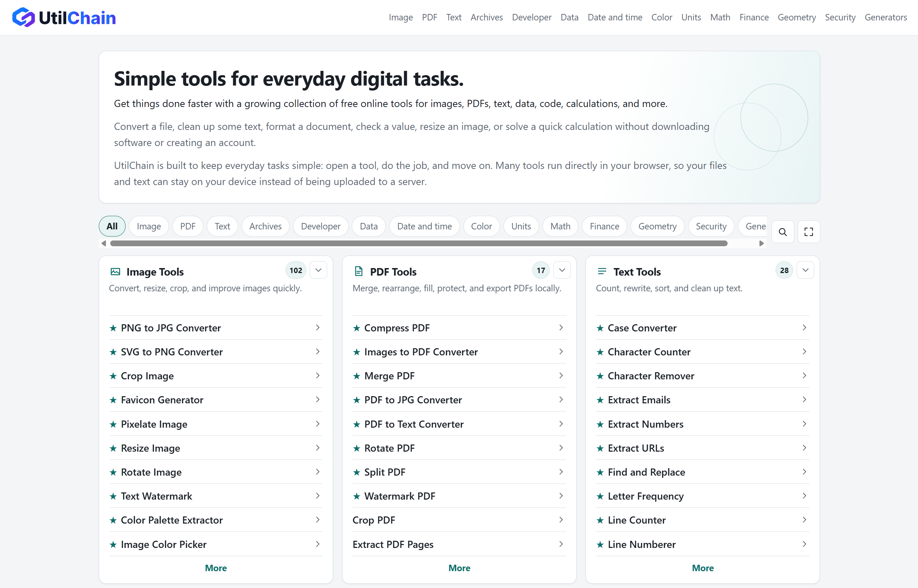Screen dimensions: 918x588
Task: Collapse the PDF Tools card chevron
Action: pos(562,270)
